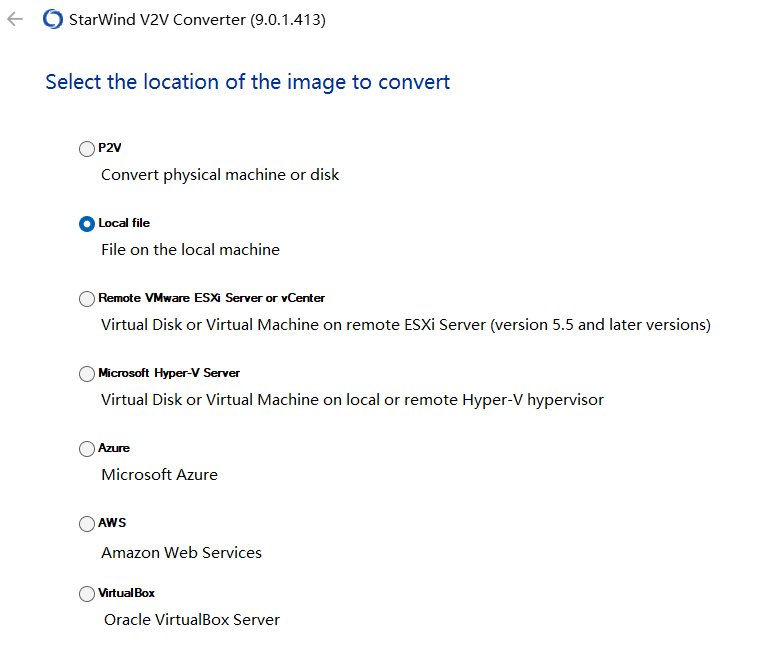Click the StarWind V2V Converter window title
769x656 pixels.
197,20
